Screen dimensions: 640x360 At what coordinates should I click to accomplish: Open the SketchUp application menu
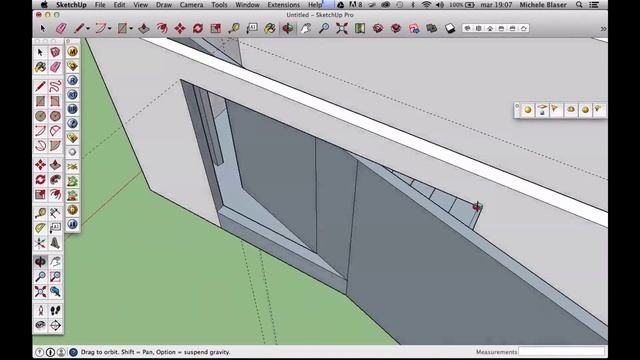pos(71,5)
